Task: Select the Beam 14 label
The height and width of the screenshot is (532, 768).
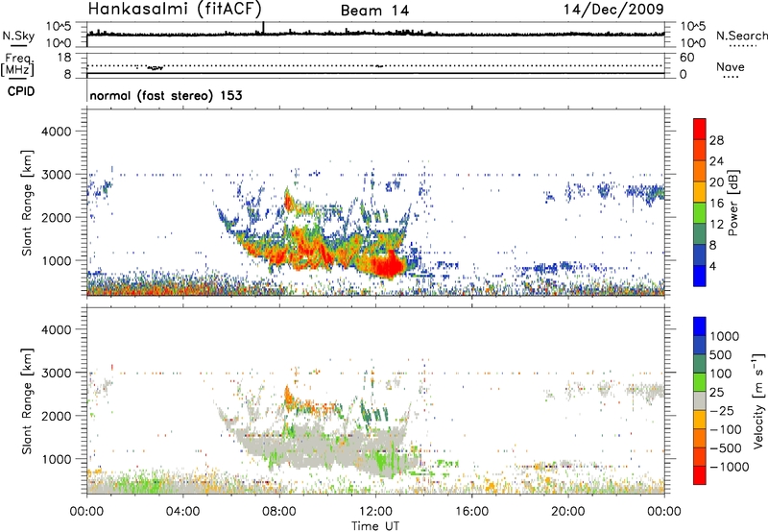Action: click(374, 11)
